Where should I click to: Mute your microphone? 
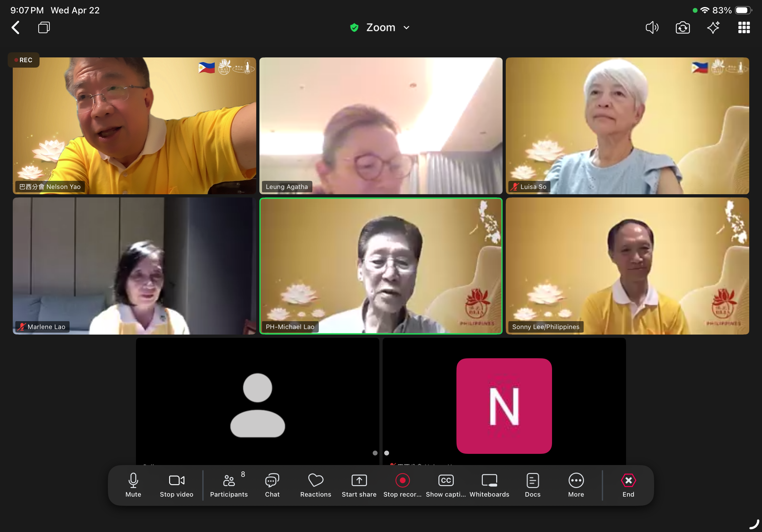tap(133, 484)
